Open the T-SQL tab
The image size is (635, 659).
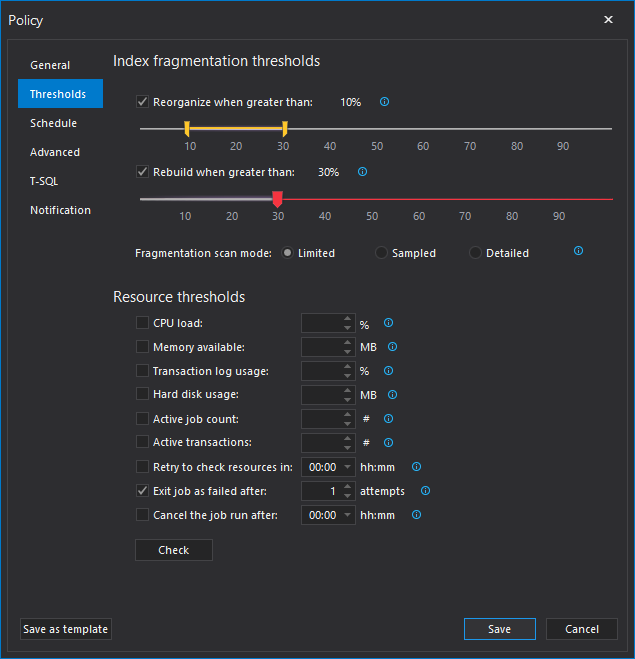[44, 181]
